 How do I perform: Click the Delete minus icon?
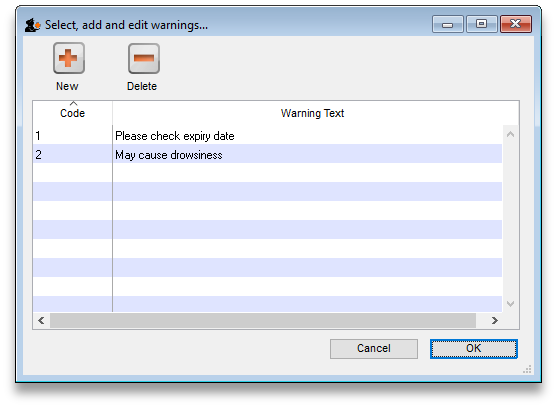pos(144,58)
